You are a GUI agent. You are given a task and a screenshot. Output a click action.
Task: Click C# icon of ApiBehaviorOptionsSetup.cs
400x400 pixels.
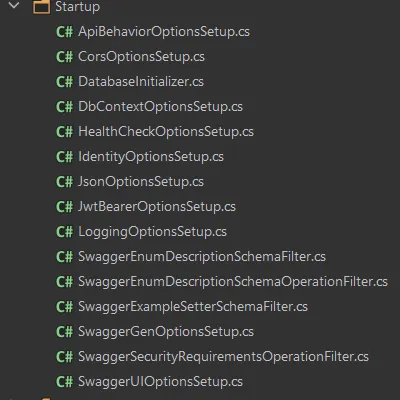64,32
